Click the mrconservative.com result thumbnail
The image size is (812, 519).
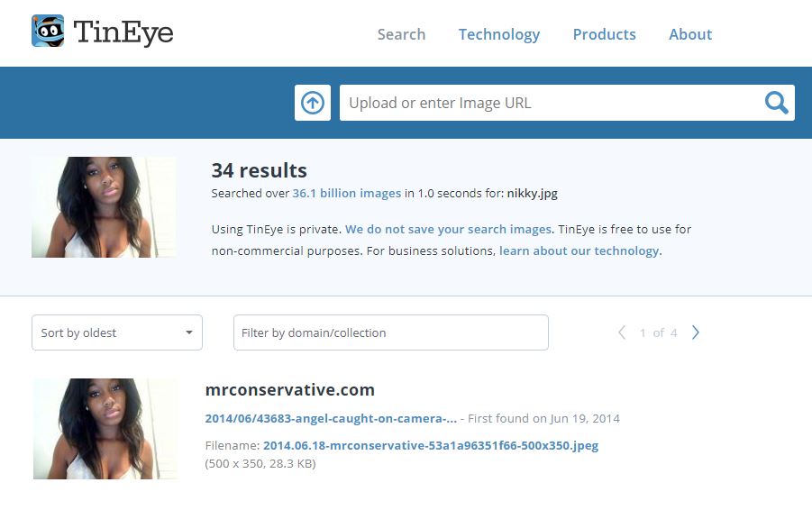[x=105, y=428]
